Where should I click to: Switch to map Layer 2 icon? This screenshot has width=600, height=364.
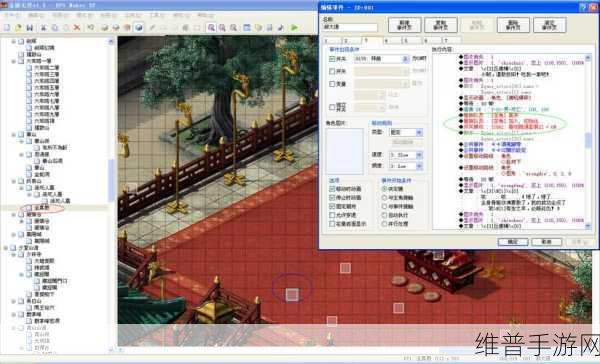[x=116, y=28]
